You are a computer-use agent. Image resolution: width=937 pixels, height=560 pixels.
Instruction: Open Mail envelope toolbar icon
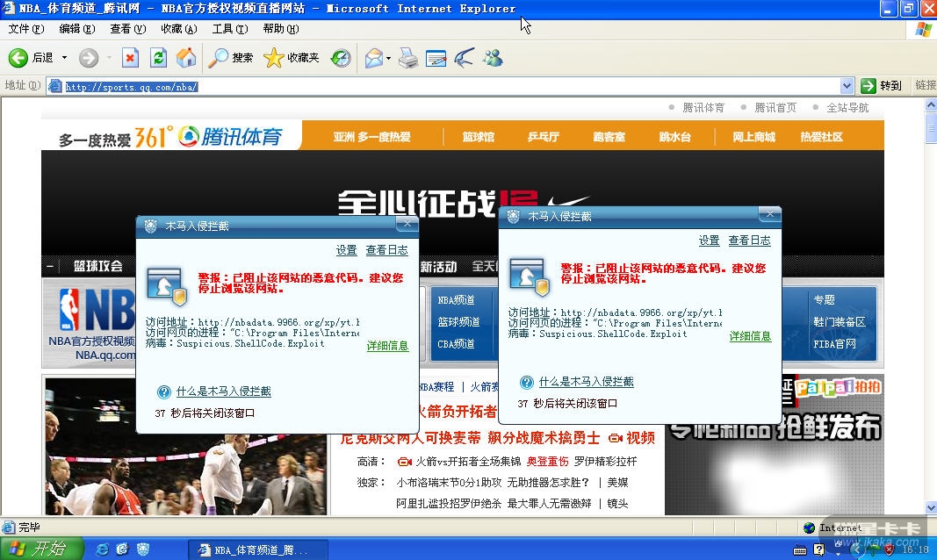(x=374, y=57)
